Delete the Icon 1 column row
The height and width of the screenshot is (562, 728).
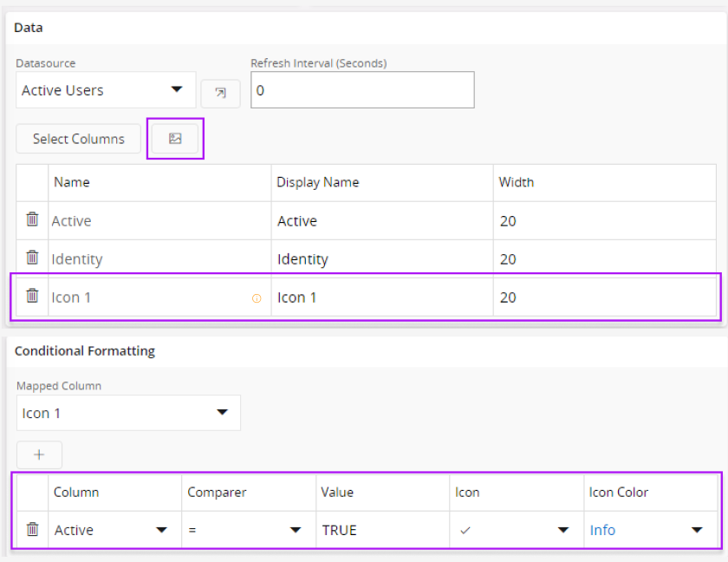click(31, 296)
